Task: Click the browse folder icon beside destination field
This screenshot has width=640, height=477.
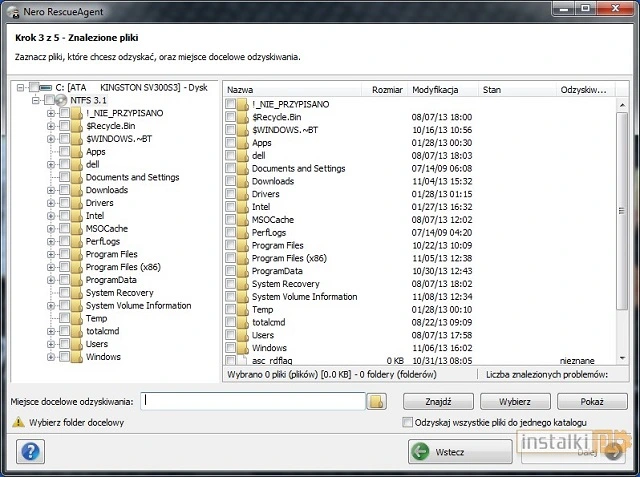Action: [x=377, y=401]
